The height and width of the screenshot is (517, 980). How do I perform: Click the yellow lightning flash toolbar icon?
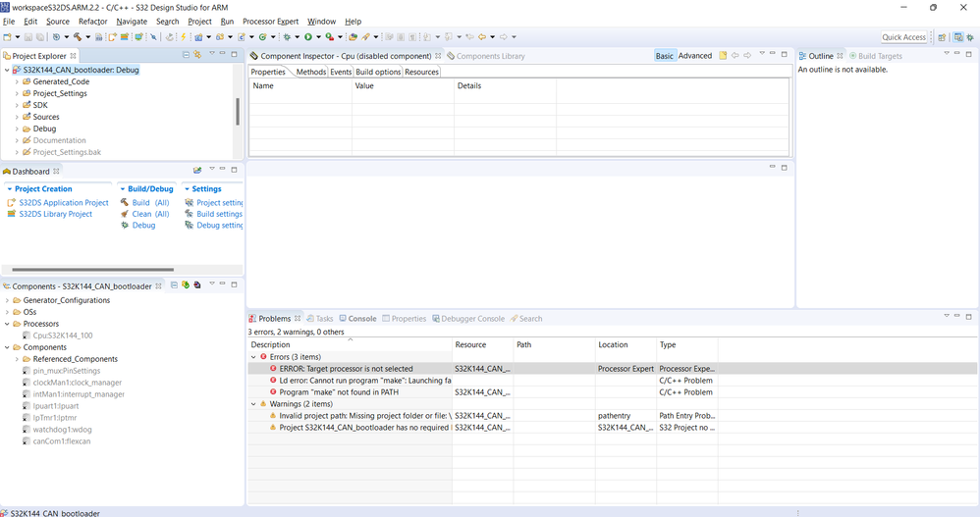click(183, 37)
